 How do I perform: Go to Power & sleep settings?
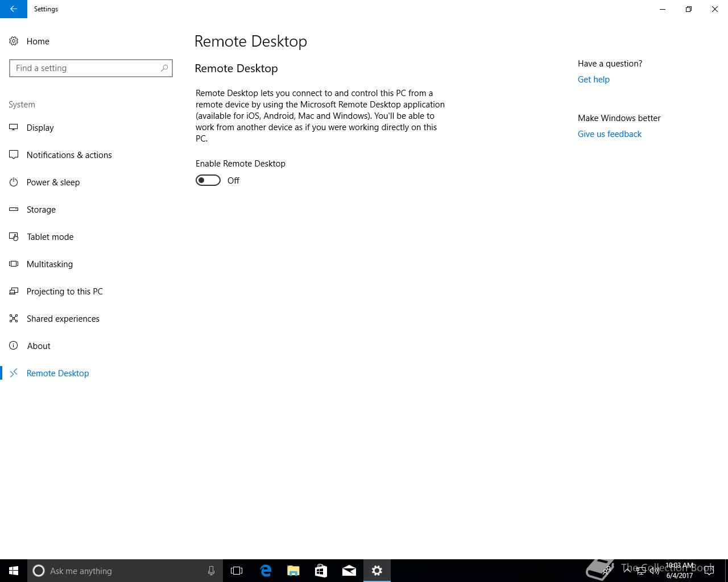(x=45, y=182)
